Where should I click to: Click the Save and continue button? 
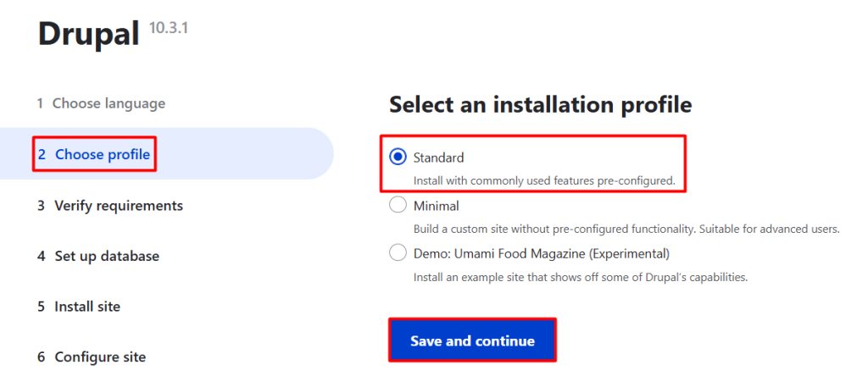click(x=472, y=340)
